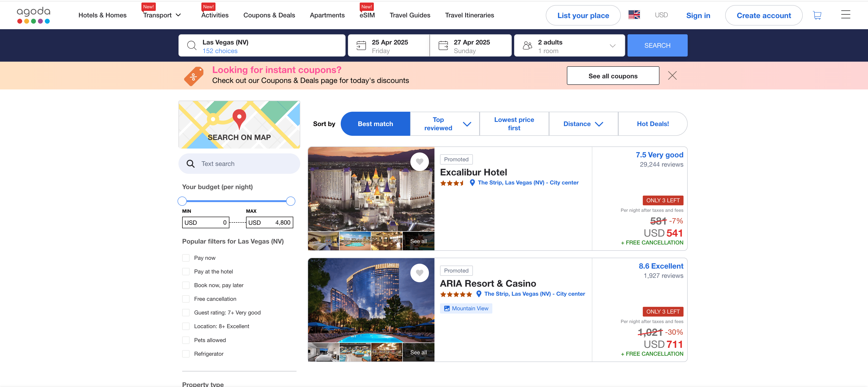Click ARIA Resort five-star rating
This screenshot has height=387, width=868.
click(x=456, y=294)
